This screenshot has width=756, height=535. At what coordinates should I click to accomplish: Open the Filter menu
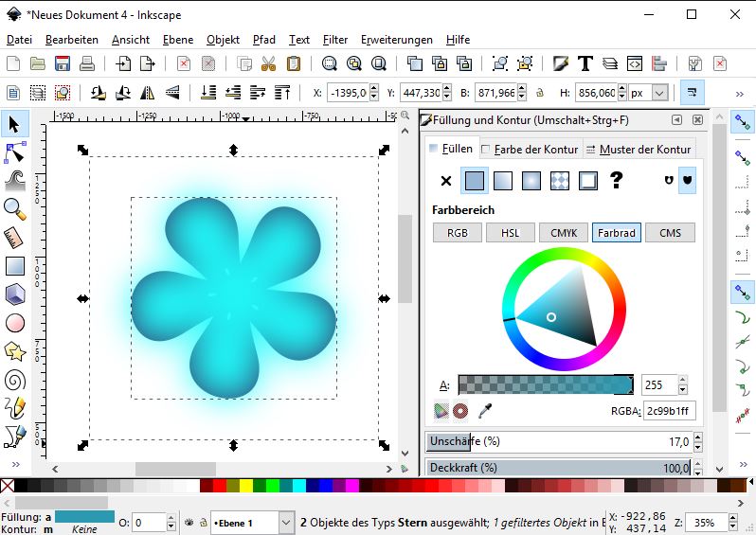pyautogui.click(x=335, y=40)
